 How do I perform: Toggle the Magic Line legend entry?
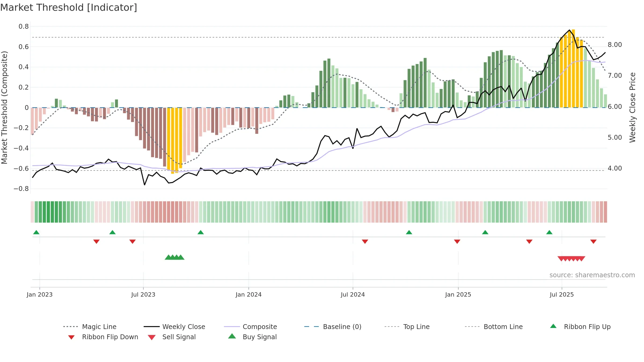[90, 327]
